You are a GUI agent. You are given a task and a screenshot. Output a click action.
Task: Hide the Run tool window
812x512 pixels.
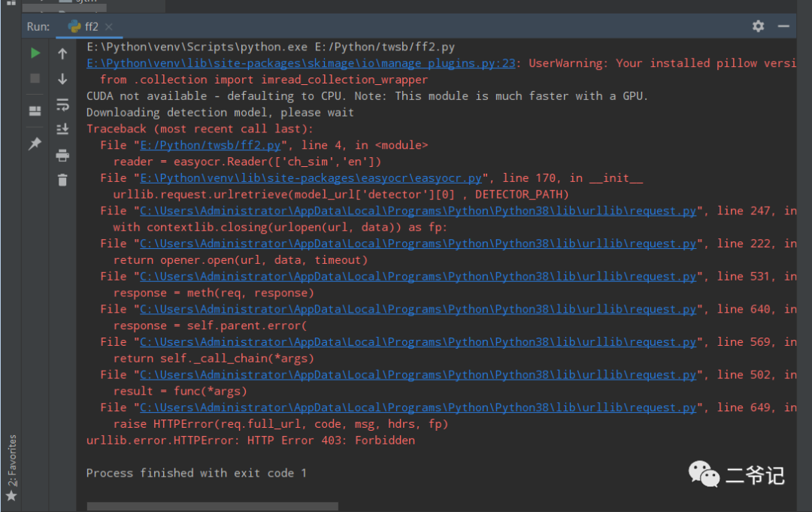[x=784, y=26]
